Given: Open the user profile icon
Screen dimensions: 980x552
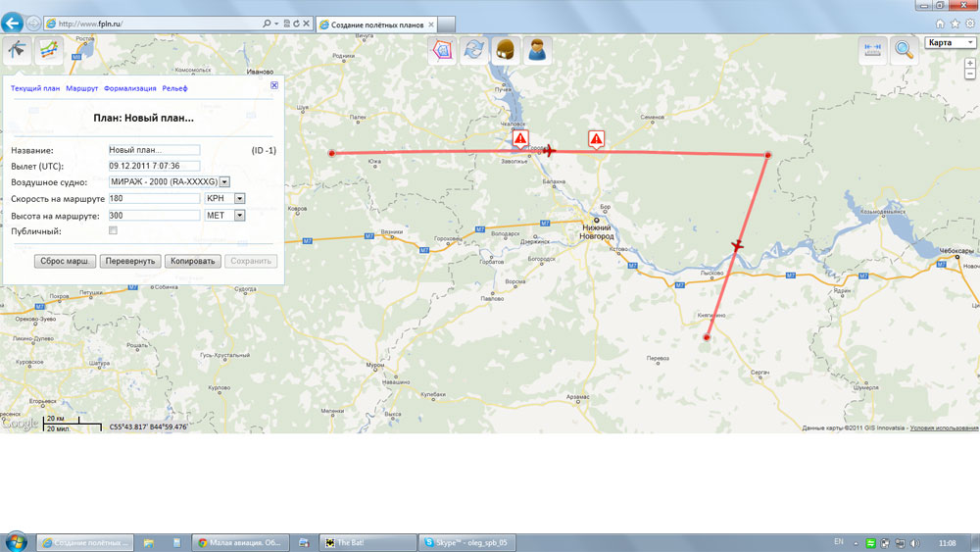Looking at the screenshot, I should (537, 50).
